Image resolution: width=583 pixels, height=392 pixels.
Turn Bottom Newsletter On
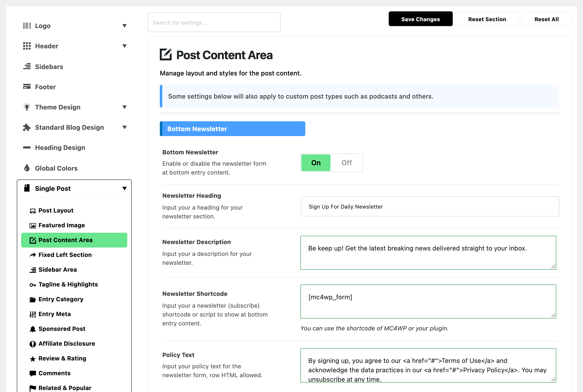click(x=316, y=163)
